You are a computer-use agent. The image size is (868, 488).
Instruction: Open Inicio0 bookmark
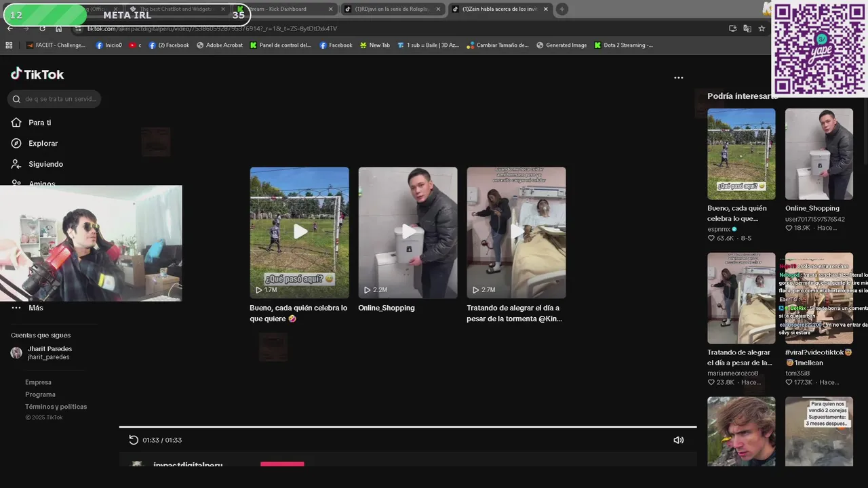pos(108,45)
